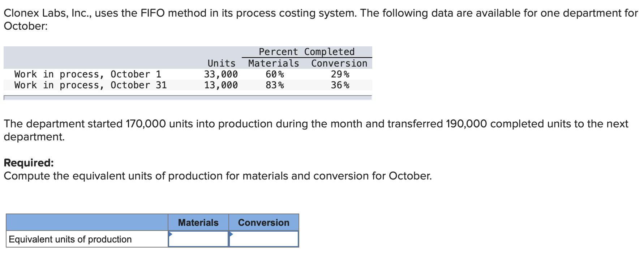Click the blue flag marker in Materials cell
The height and width of the screenshot is (266, 644).
click(170, 235)
